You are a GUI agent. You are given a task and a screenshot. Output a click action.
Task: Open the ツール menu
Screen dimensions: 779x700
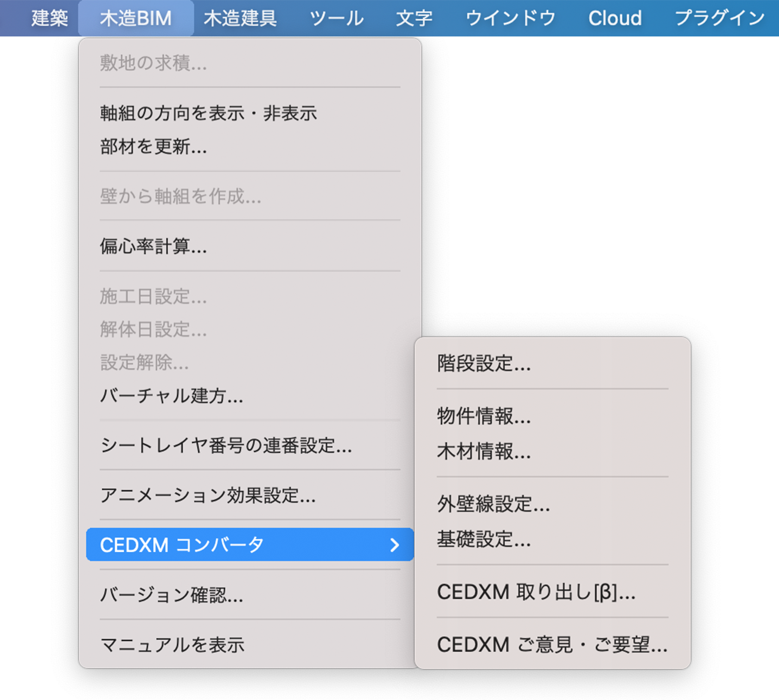(x=336, y=18)
